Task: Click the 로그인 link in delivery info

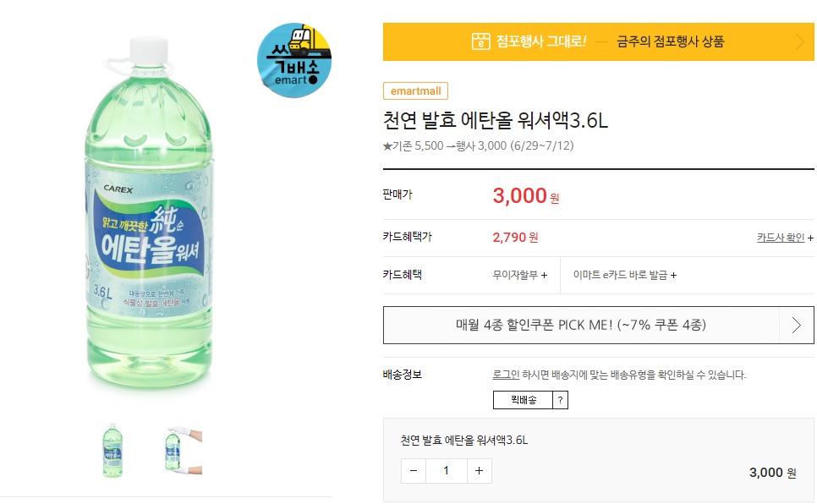Action: point(506,375)
